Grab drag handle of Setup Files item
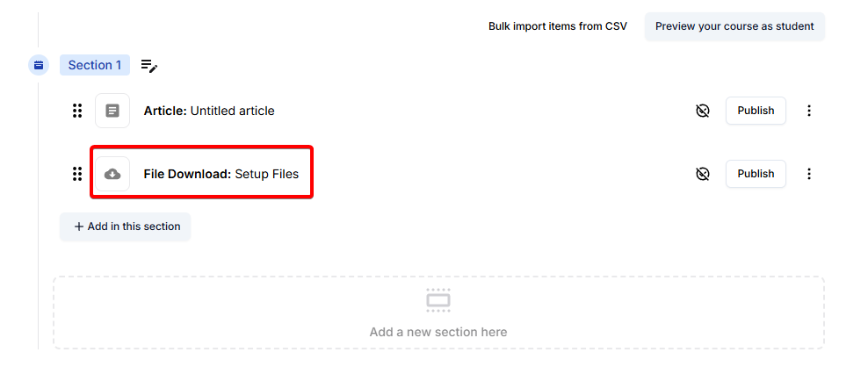Image resolution: width=868 pixels, height=374 pixels. pos(77,174)
